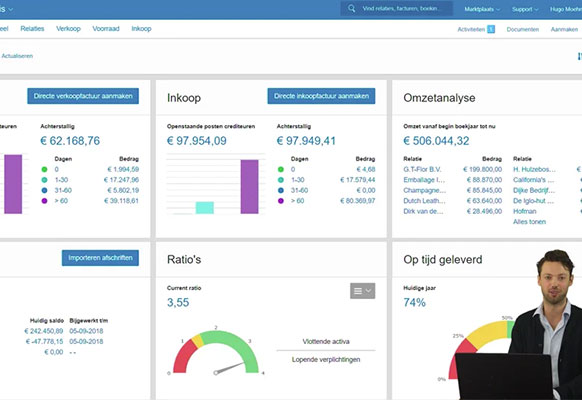The height and width of the screenshot is (400, 582).
Task: Click Alles tonen in Omzetanalyse
Action: point(529,222)
